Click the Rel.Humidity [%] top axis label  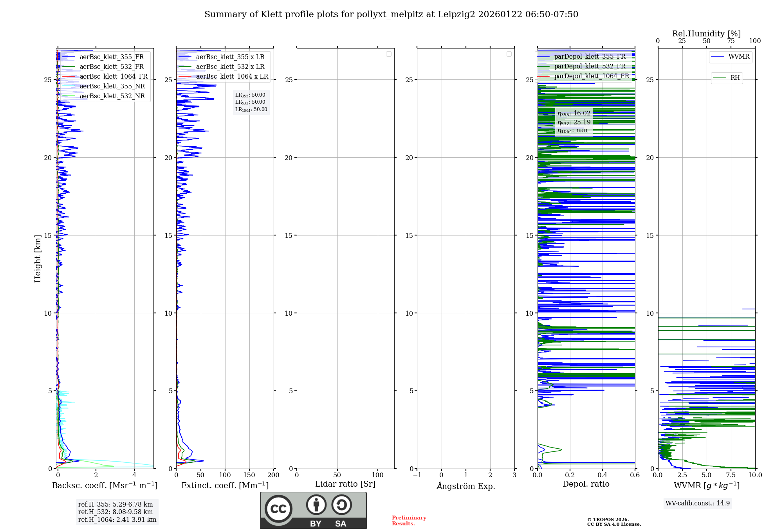pos(706,34)
